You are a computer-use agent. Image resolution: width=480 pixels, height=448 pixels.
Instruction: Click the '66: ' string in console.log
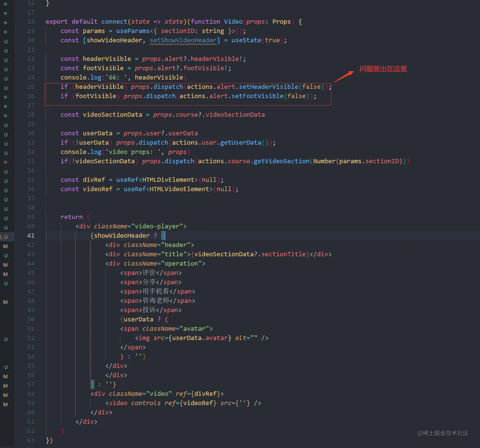pyautogui.click(x=116, y=78)
